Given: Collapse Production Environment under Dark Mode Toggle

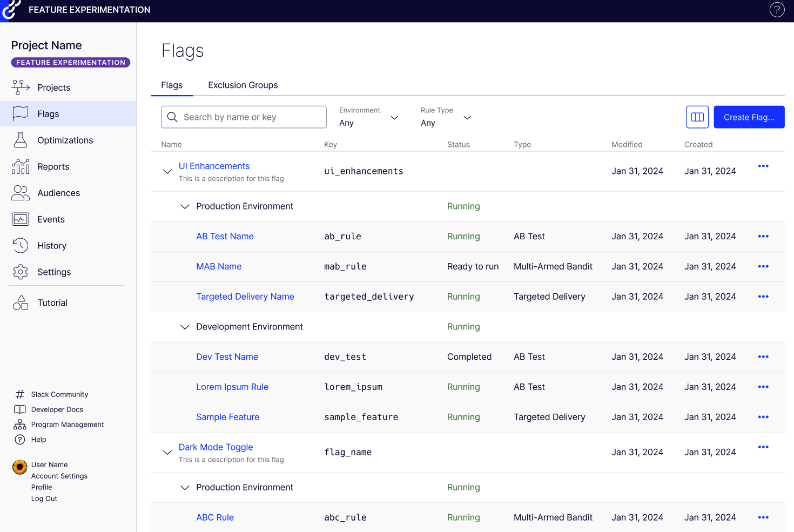Looking at the screenshot, I should (x=185, y=487).
